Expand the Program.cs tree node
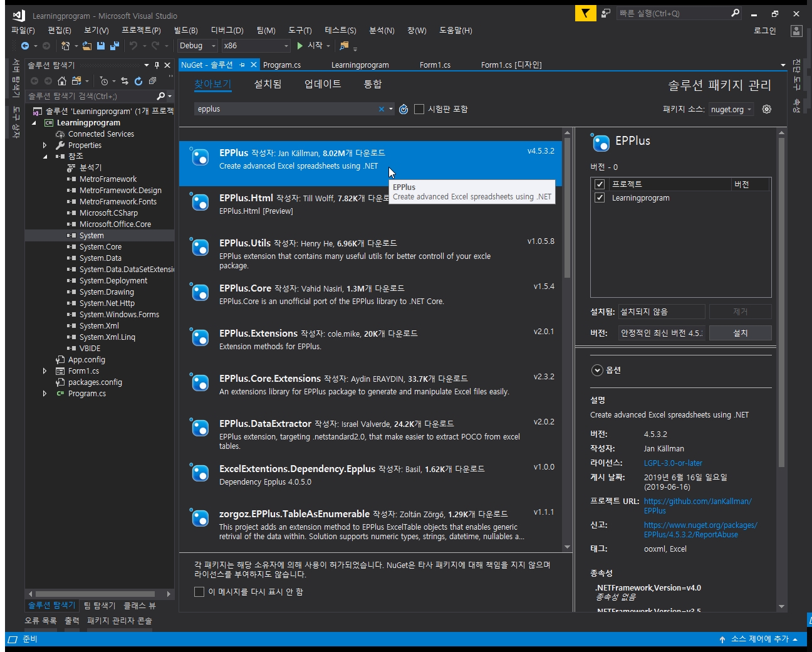 [x=44, y=394]
